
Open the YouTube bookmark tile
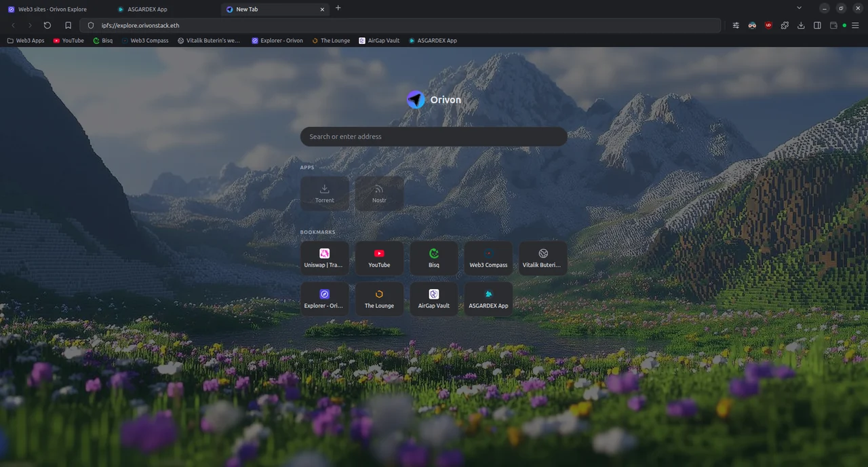pyautogui.click(x=379, y=258)
